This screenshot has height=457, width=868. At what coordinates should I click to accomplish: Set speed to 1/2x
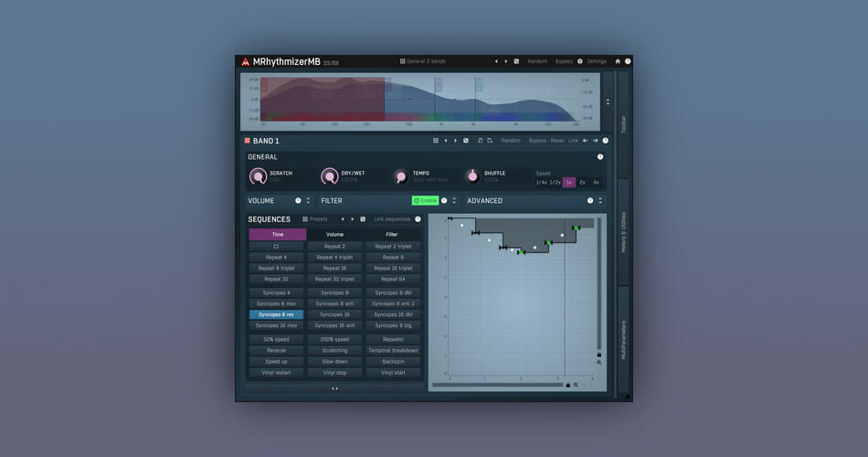(556, 182)
